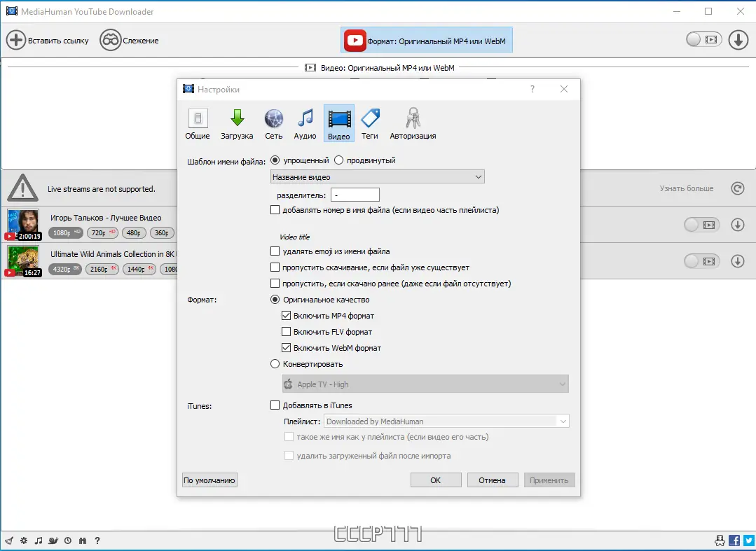The image size is (756, 551).
Task: Toggle the auto-download switch in top toolbar
Action: pyautogui.click(x=704, y=39)
